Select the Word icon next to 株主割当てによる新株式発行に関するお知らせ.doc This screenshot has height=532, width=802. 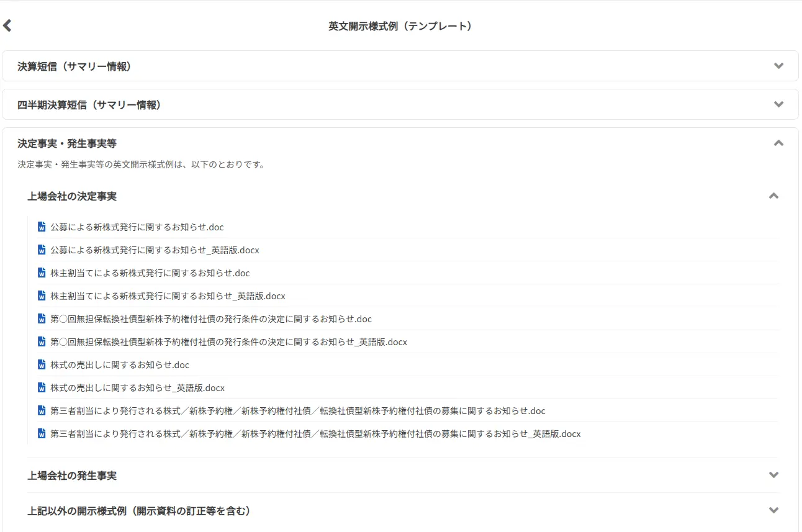[x=42, y=273]
